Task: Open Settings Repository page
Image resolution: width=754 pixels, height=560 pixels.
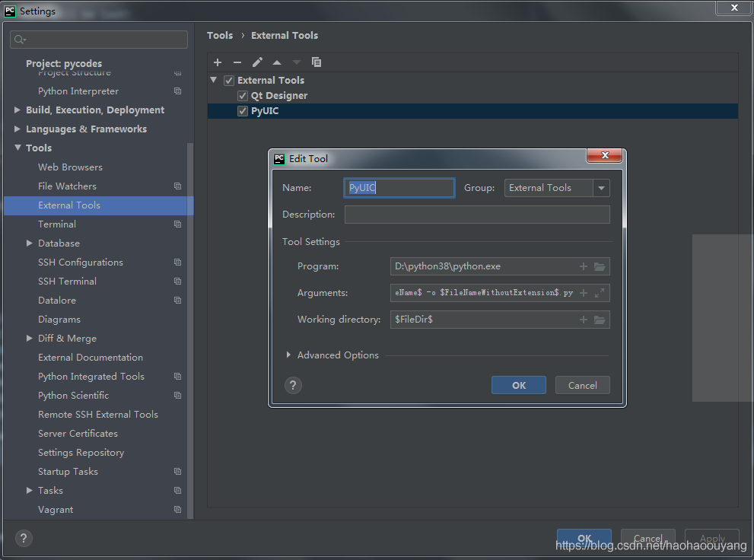Action: 81,453
